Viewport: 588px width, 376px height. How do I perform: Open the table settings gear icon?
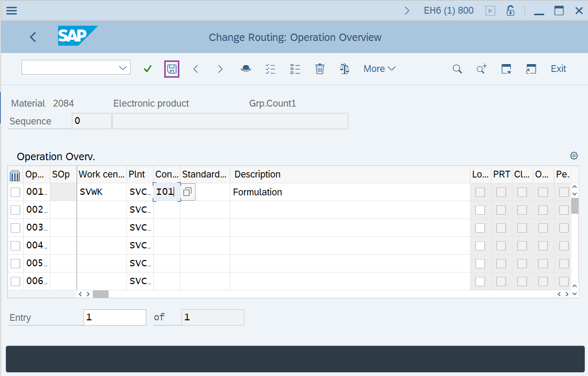pyautogui.click(x=574, y=155)
